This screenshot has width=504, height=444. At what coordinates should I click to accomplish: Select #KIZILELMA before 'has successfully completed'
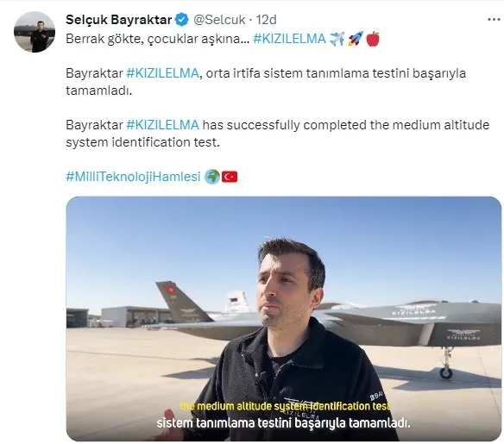point(162,124)
